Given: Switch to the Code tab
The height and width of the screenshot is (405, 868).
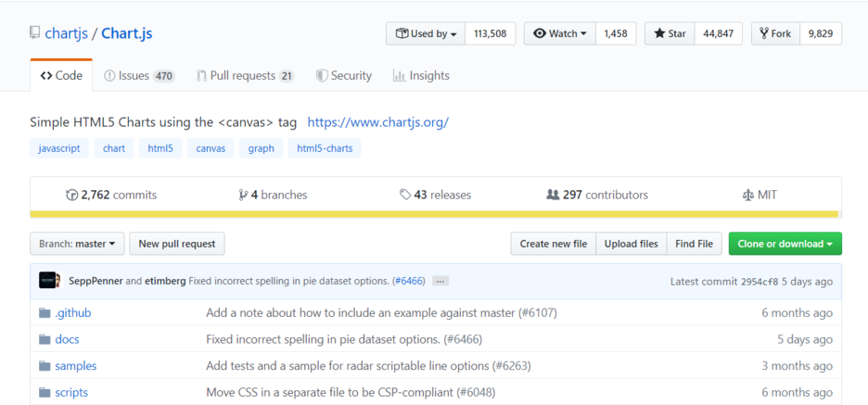Looking at the screenshot, I should pos(61,76).
